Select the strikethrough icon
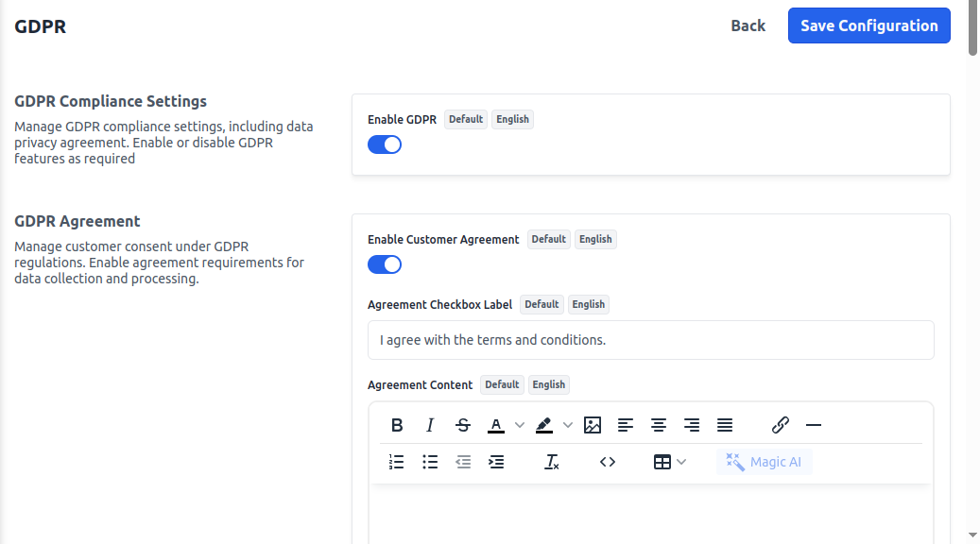The height and width of the screenshot is (544, 980). pyautogui.click(x=463, y=425)
